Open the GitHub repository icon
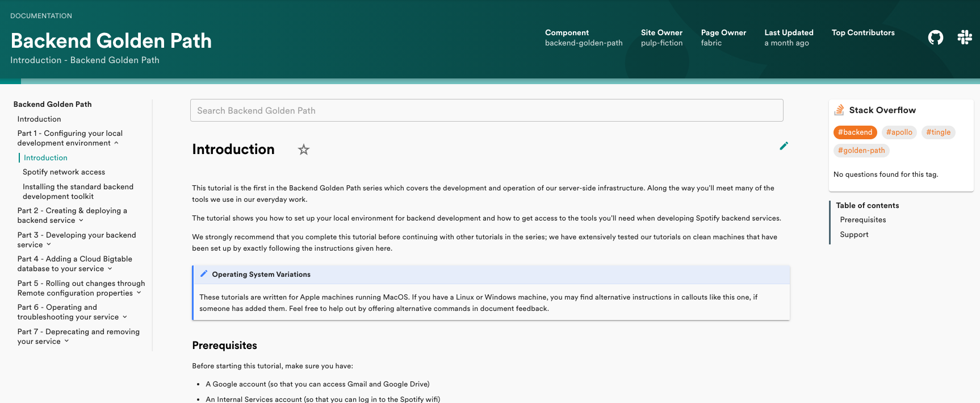 point(935,38)
